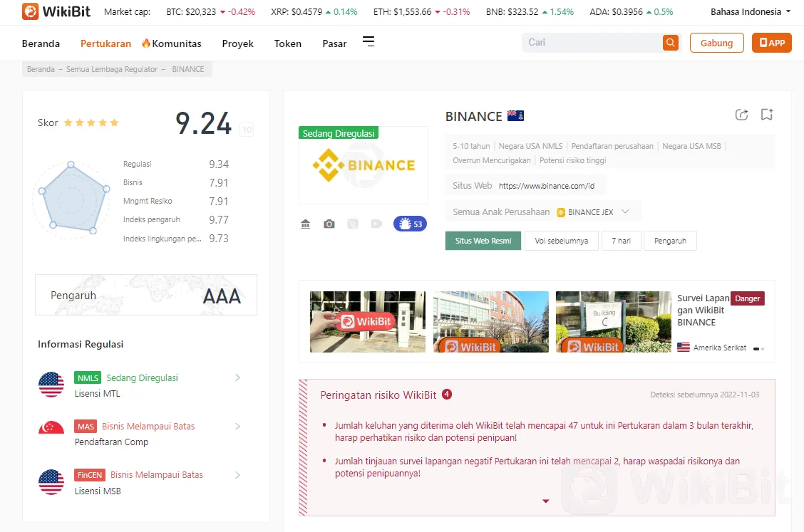
Task: Click the blue bug badge showing 53
Action: (x=410, y=224)
